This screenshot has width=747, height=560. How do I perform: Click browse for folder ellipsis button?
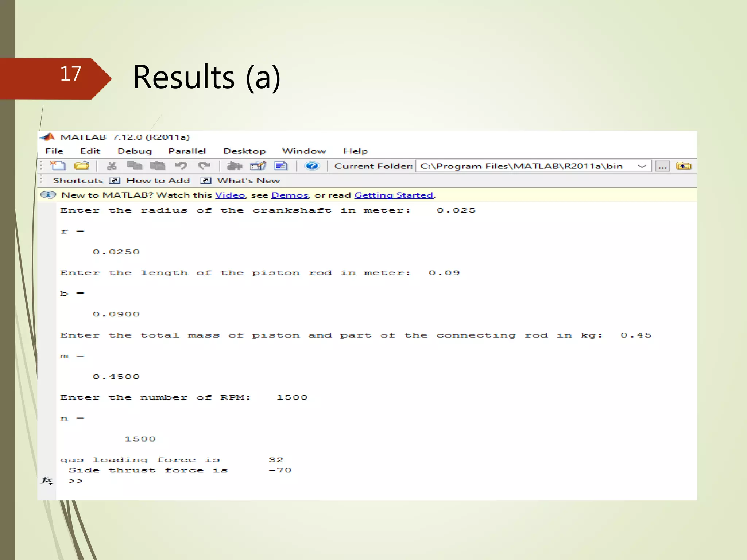tap(662, 166)
